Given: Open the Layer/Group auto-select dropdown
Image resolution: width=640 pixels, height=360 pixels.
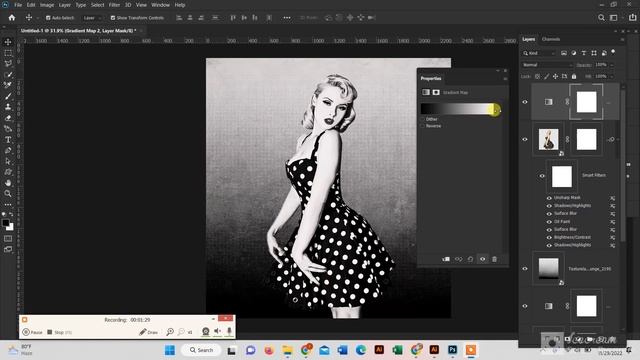Looking at the screenshot, I should click(92, 18).
